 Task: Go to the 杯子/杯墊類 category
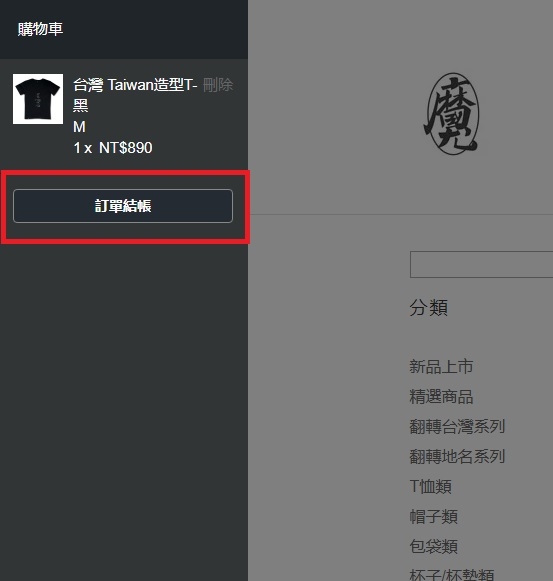pyautogui.click(x=451, y=574)
